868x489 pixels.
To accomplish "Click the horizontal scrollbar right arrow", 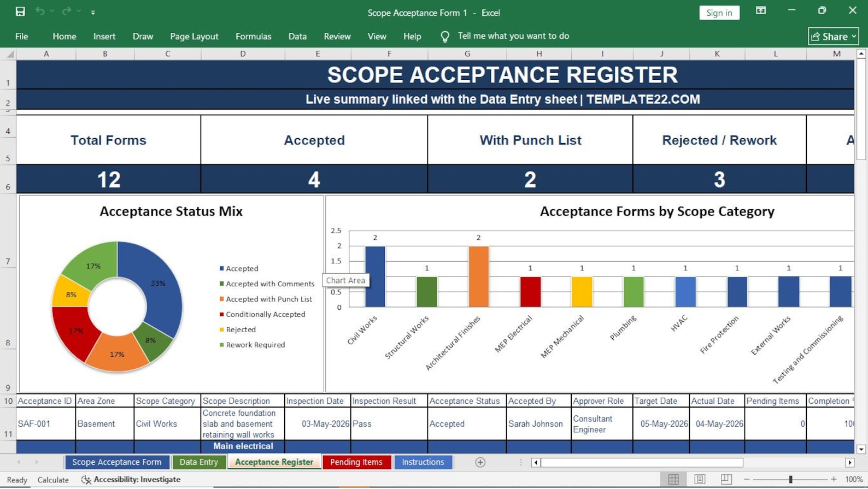I will (849, 463).
